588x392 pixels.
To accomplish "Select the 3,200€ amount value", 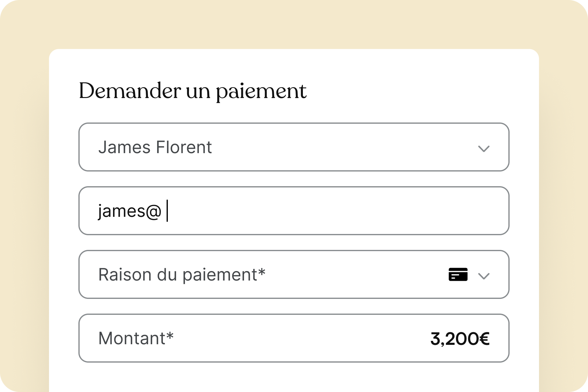I will point(460,339).
